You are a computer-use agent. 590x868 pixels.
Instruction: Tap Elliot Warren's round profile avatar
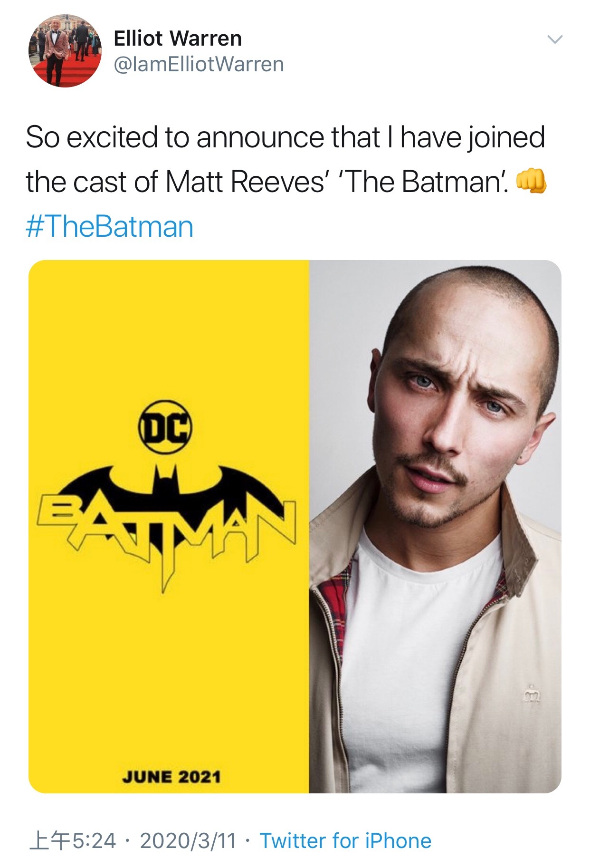(65, 51)
